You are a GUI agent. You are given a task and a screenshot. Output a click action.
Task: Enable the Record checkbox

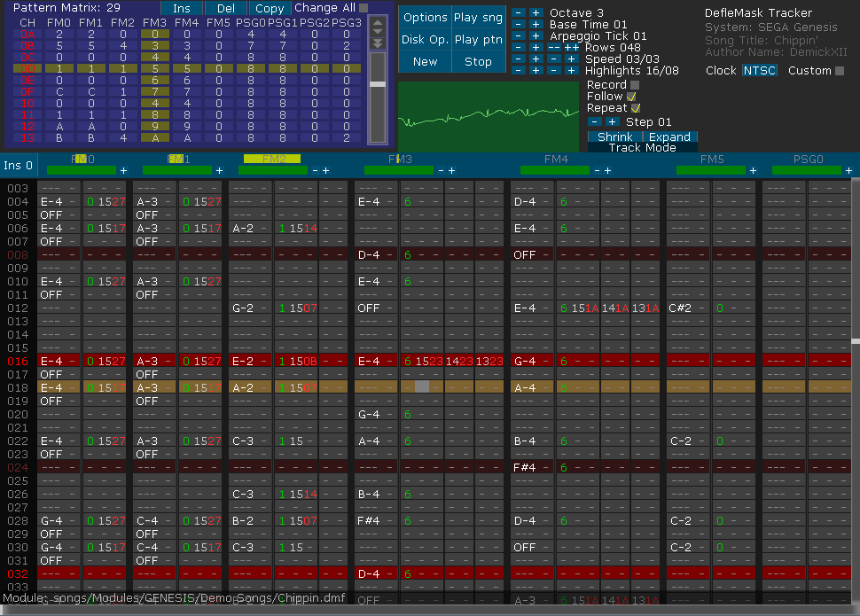click(635, 85)
